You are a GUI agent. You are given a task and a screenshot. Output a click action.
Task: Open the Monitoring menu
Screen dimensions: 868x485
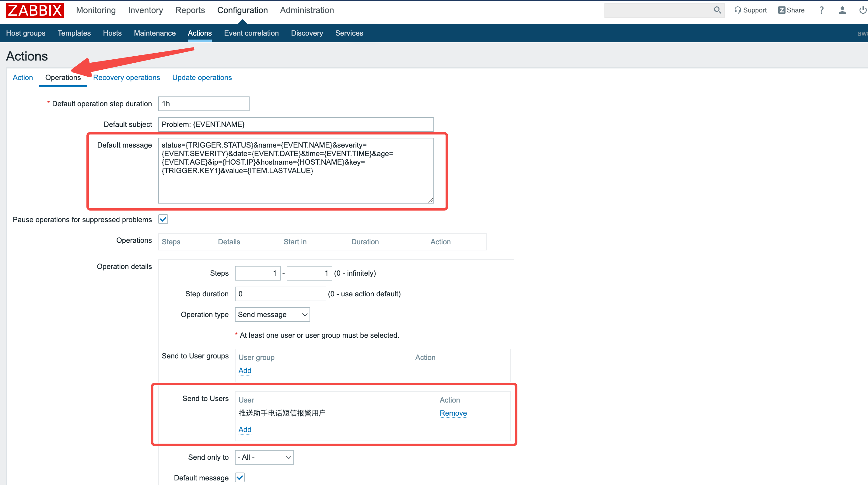click(x=96, y=10)
